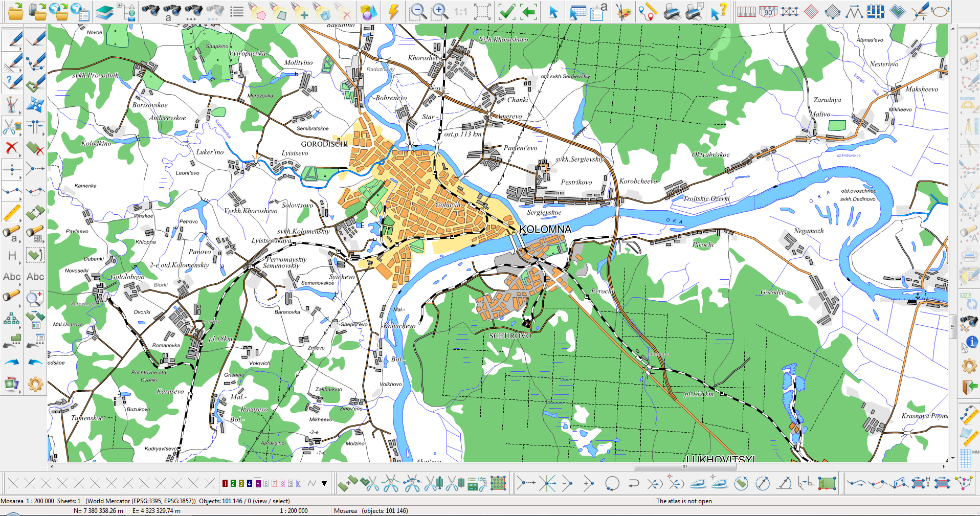
Task: Select the circle construction tool in bottom toolbar
Action: tap(612, 483)
